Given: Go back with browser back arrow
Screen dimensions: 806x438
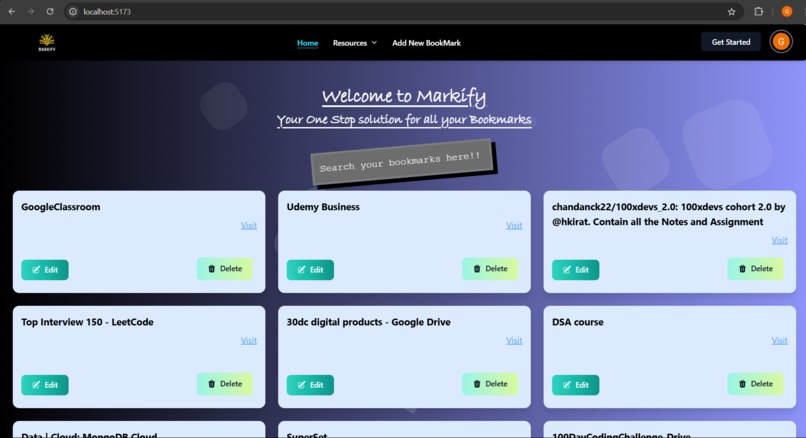Looking at the screenshot, I should (12, 11).
